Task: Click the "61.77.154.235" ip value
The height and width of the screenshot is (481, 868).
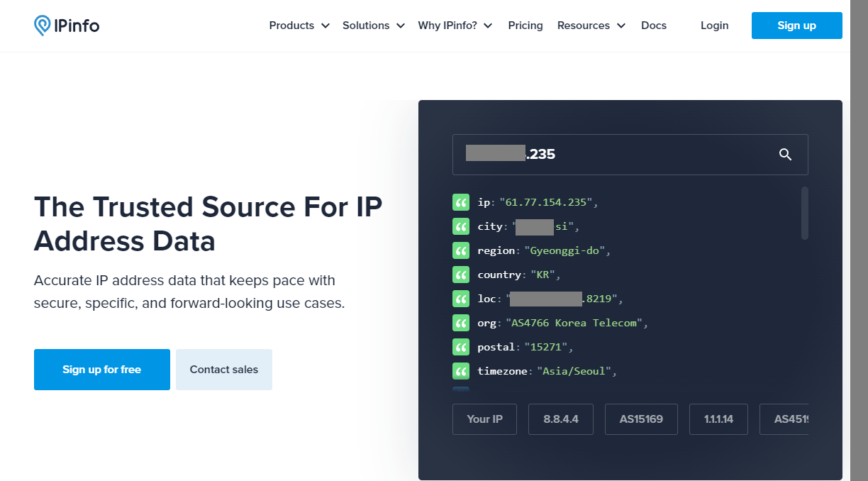Action: (x=546, y=202)
